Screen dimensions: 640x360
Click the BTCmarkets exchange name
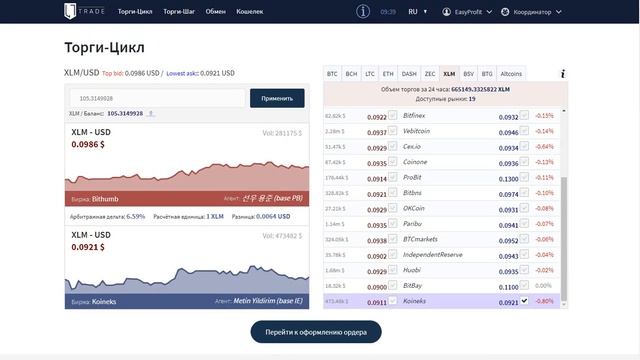(420, 239)
